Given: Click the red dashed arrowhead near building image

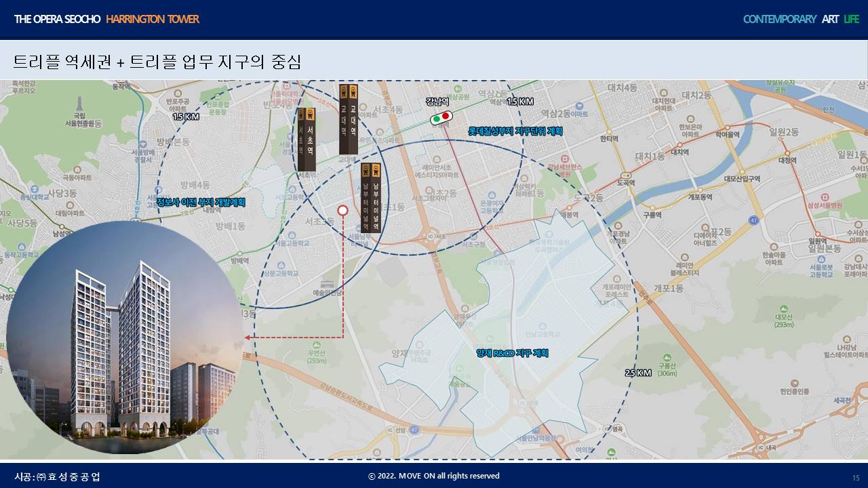Looking at the screenshot, I should [x=248, y=337].
